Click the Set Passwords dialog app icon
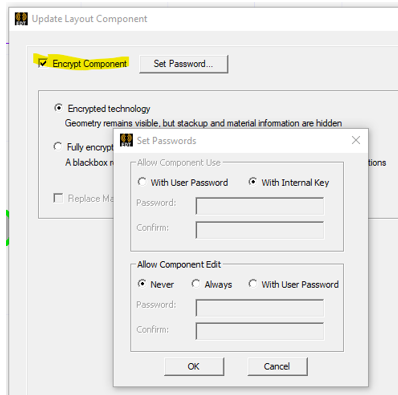 (x=126, y=140)
